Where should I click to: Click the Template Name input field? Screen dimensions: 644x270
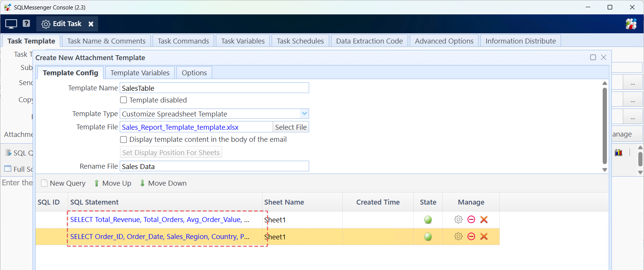point(214,88)
